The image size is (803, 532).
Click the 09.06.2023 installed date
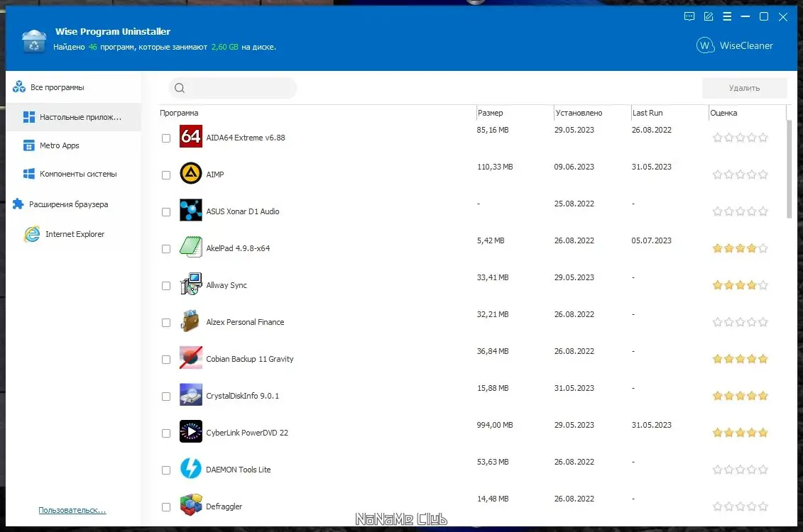574,167
